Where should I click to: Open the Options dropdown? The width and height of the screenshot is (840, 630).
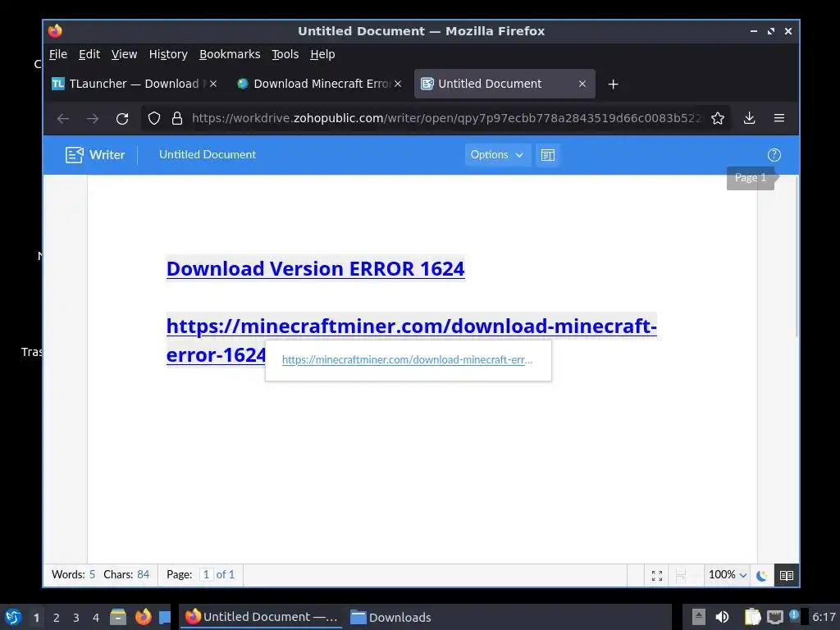pos(497,155)
